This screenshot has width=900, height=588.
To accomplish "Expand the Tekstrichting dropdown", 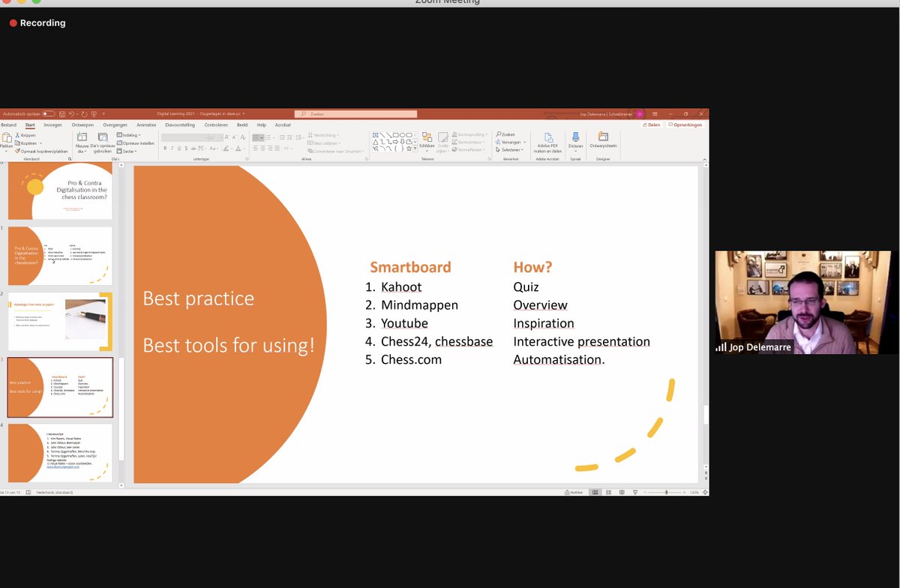I will pos(322,135).
